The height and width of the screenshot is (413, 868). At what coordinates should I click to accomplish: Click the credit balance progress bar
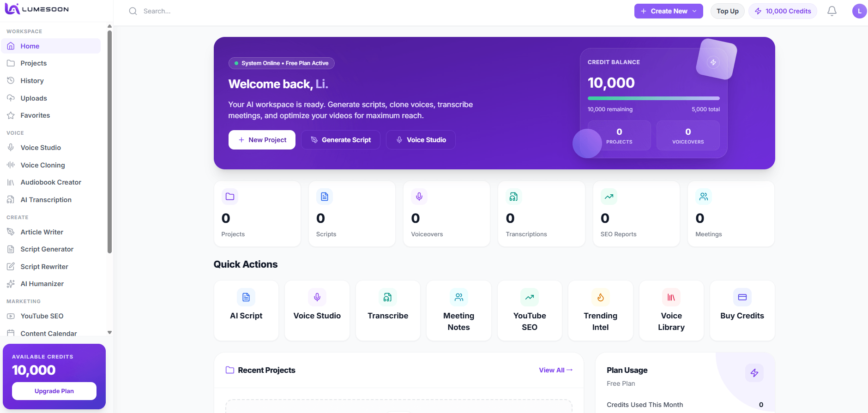tap(653, 98)
